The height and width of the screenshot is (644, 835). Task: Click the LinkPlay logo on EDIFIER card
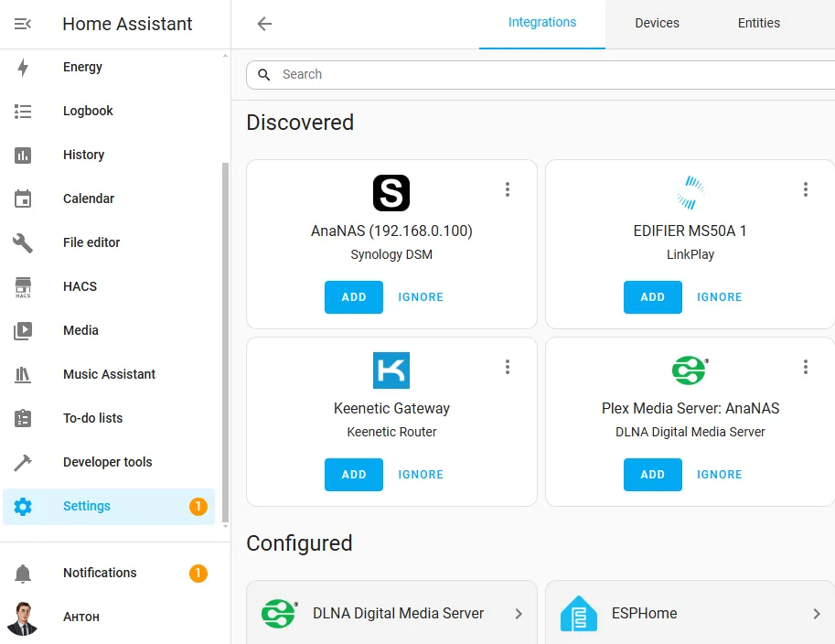click(x=690, y=193)
